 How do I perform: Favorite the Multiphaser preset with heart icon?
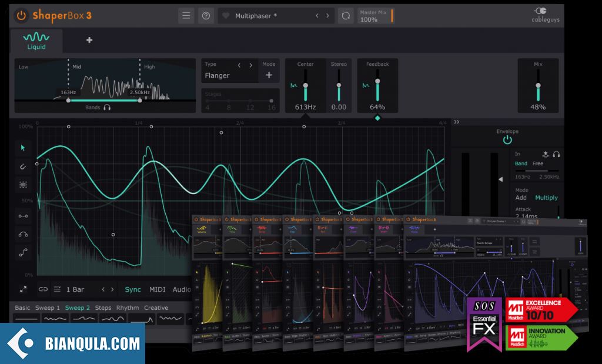point(226,16)
